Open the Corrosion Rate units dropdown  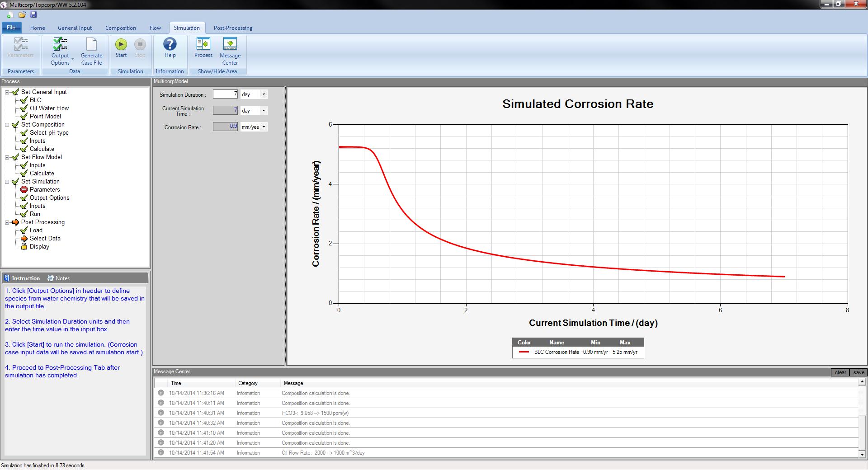[264, 127]
